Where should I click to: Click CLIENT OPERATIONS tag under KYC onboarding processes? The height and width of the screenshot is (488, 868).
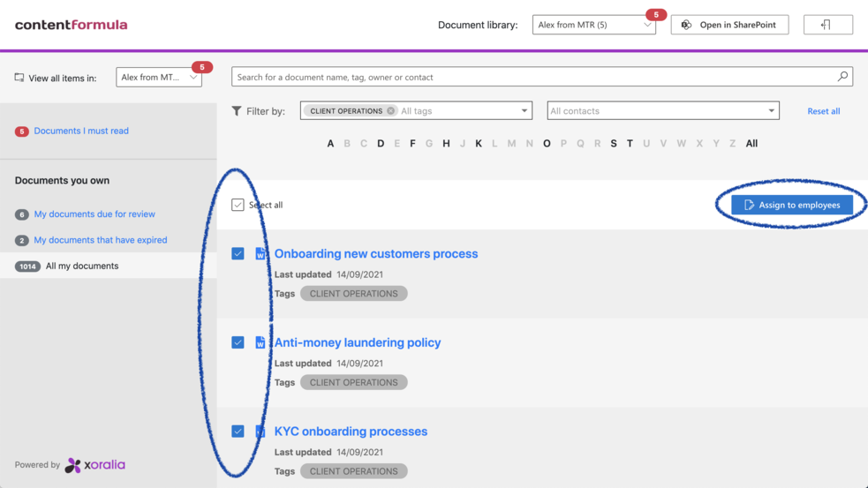point(354,471)
